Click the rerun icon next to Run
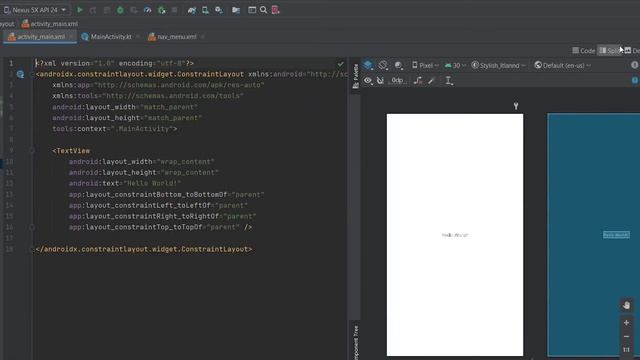 point(93,10)
